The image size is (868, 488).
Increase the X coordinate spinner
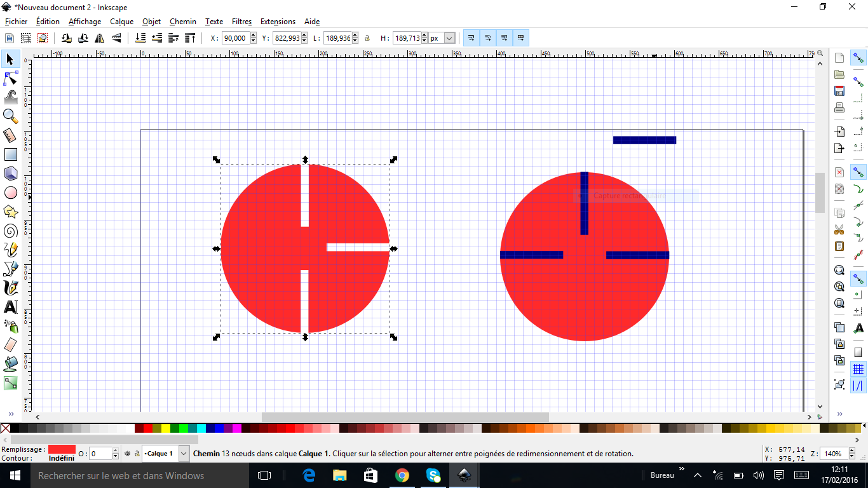254,36
